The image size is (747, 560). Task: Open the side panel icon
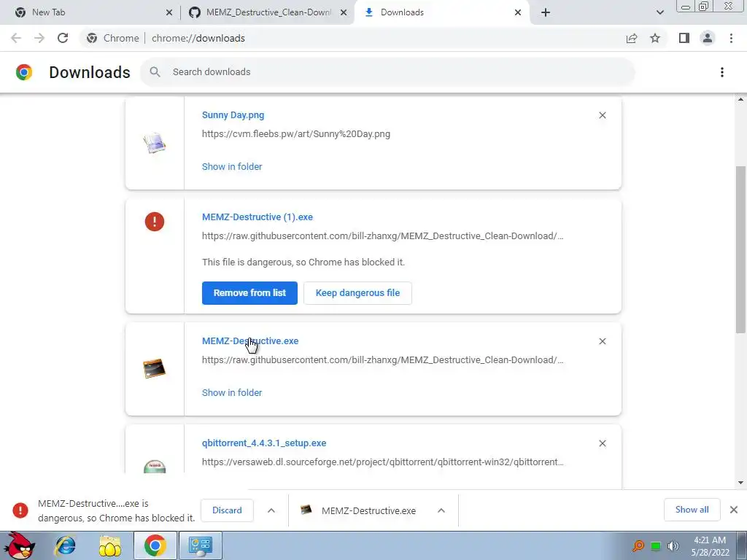point(684,38)
